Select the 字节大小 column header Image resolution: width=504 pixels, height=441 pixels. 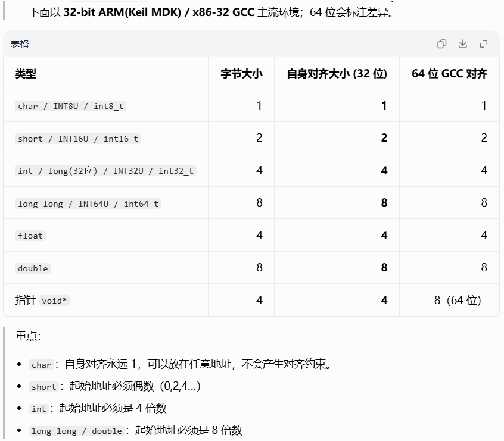[x=241, y=74]
